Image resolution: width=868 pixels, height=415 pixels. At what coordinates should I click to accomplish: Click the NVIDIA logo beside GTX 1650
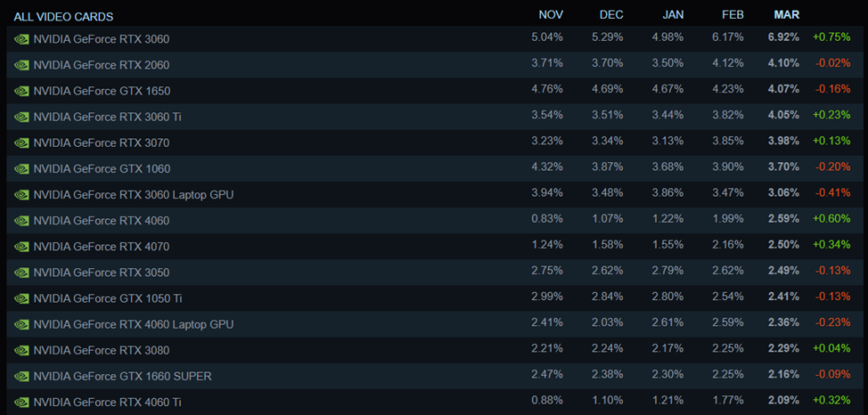(22, 91)
